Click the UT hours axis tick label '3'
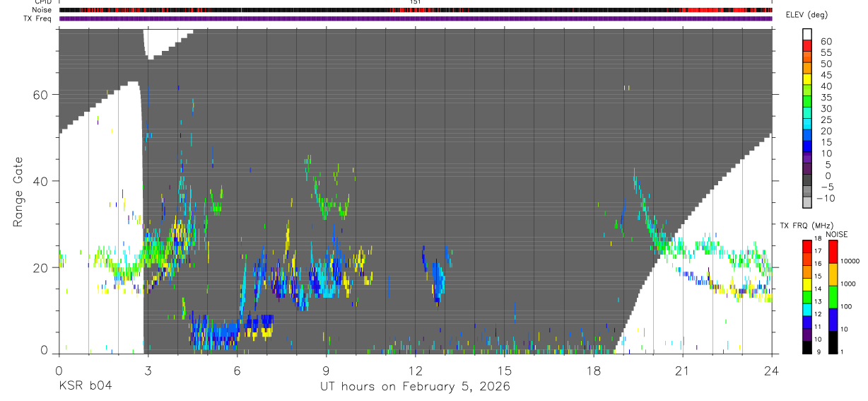The height and width of the screenshot is (401, 868). coord(148,370)
